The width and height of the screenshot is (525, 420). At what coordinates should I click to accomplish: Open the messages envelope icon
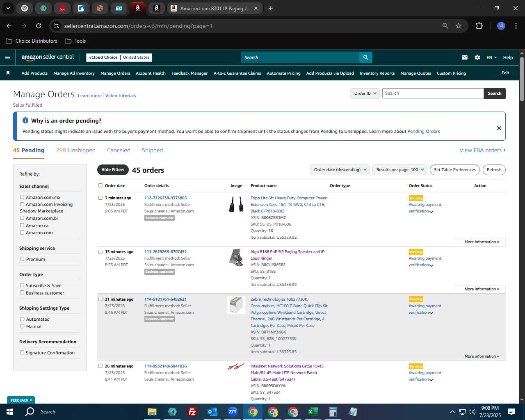pyautogui.click(x=465, y=57)
